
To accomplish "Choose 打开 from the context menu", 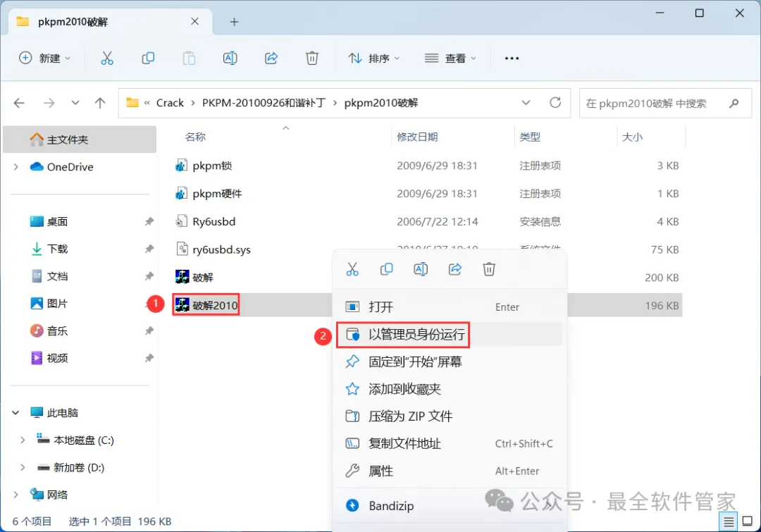I will click(x=450, y=307).
